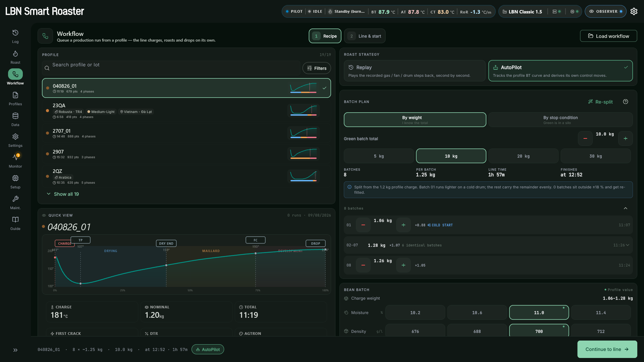Image resolution: width=644 pixels, height=362 pixels.
Task: Focus the Search profile or lot field
Action: pyautogui.click(x=171, y=68)
